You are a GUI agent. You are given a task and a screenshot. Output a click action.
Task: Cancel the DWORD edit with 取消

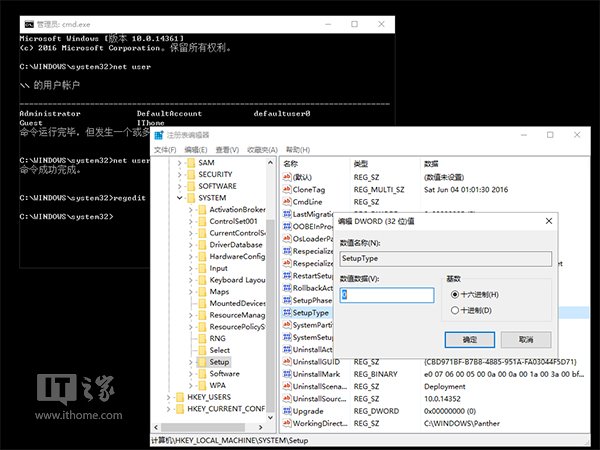pos(524,340)
